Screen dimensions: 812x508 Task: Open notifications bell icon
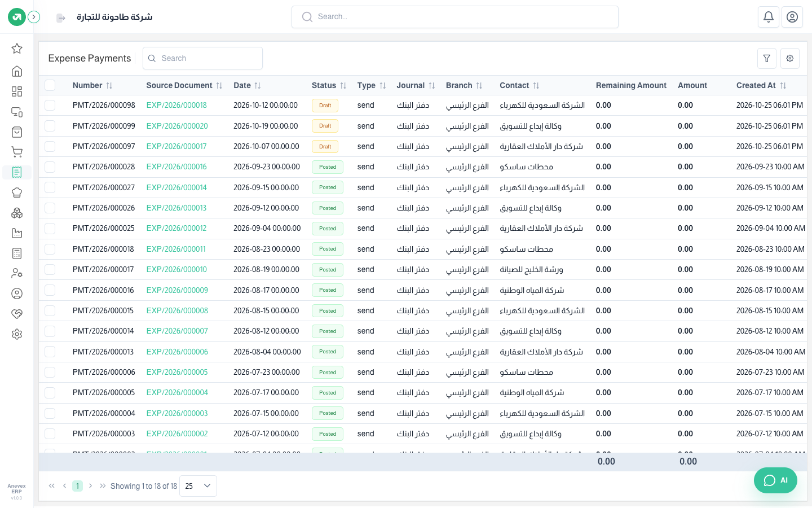coord(769,17)
